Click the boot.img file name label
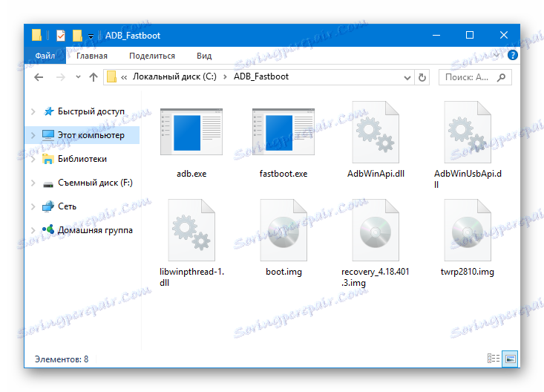Screen dimensions: 544x392 [x=284, y=272]
